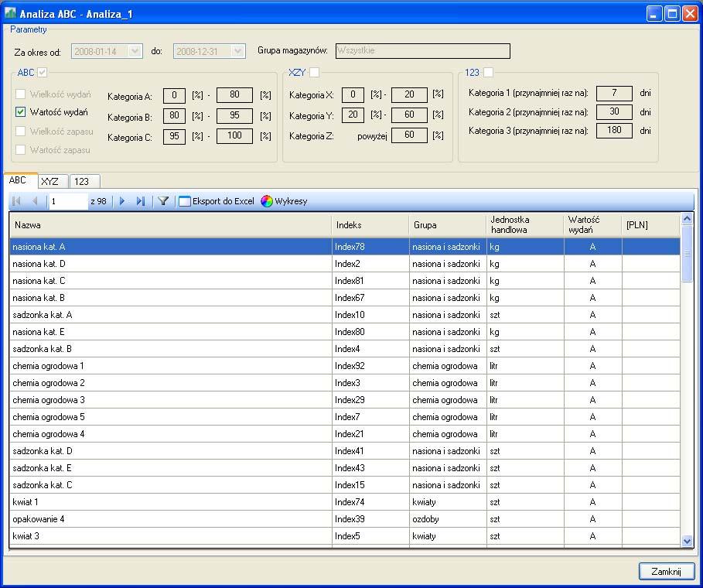Select row nasiona kat. A
The width and height of the screenshot is (703, 588).
point(345,247)
